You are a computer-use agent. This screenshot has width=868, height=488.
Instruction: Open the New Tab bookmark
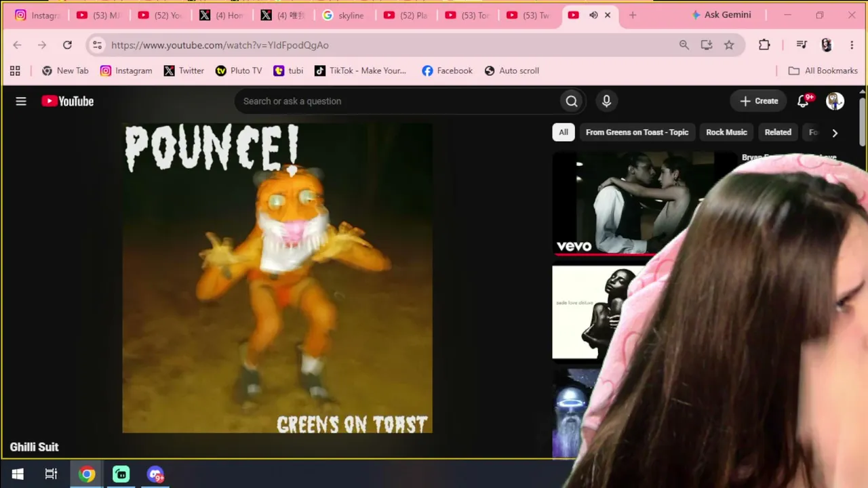pos(65,70)
